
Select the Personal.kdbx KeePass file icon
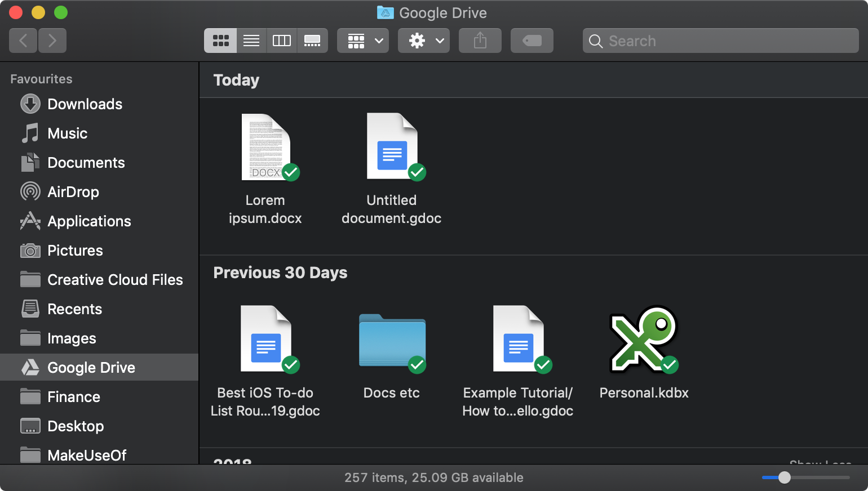[644, 339]
